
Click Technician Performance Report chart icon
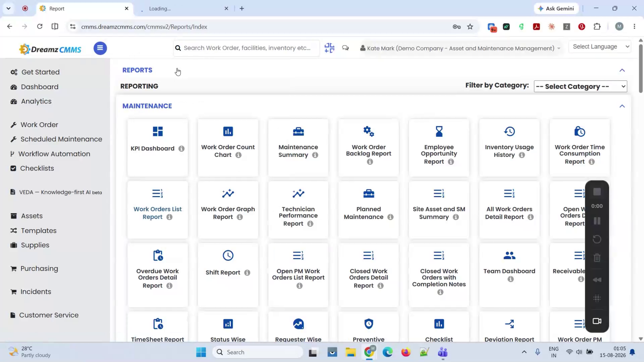point(298,193)
